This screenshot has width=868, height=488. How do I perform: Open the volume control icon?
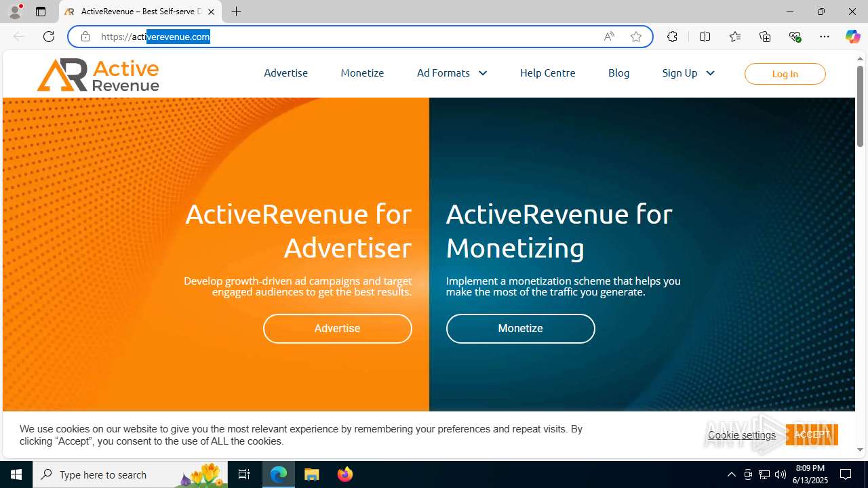(781, 474)
